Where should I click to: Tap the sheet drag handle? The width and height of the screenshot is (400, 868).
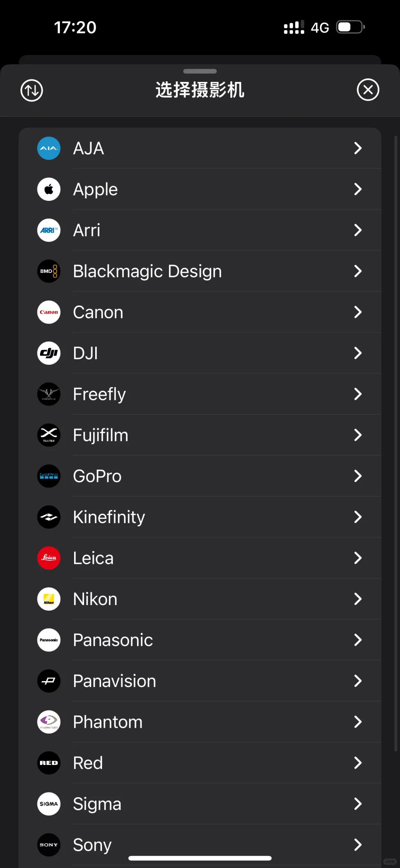click(200, 71)
